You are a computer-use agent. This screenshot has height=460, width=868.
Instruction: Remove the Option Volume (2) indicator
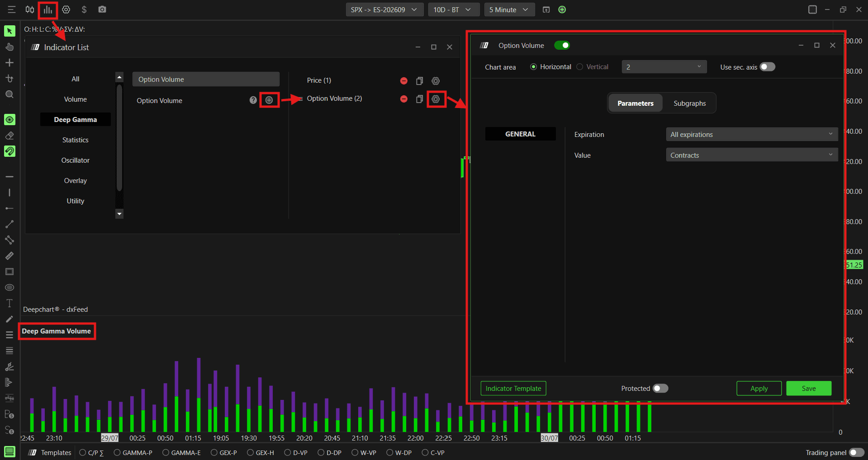coord(404,99)
